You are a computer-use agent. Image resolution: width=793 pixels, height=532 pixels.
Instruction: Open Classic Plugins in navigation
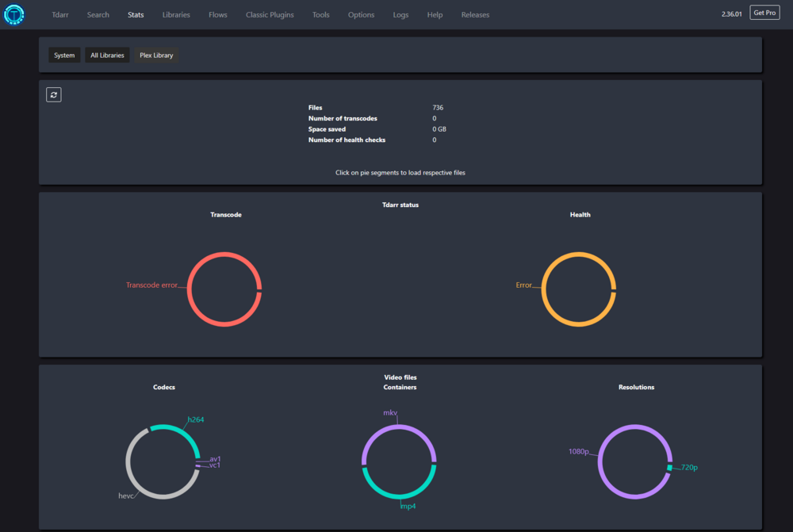click(x=270, y=14)
